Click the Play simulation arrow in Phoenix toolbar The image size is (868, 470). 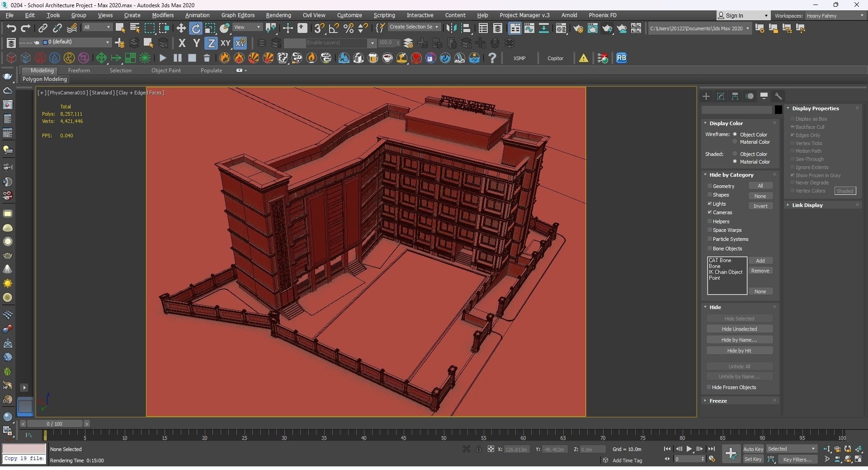pos(163,58)
